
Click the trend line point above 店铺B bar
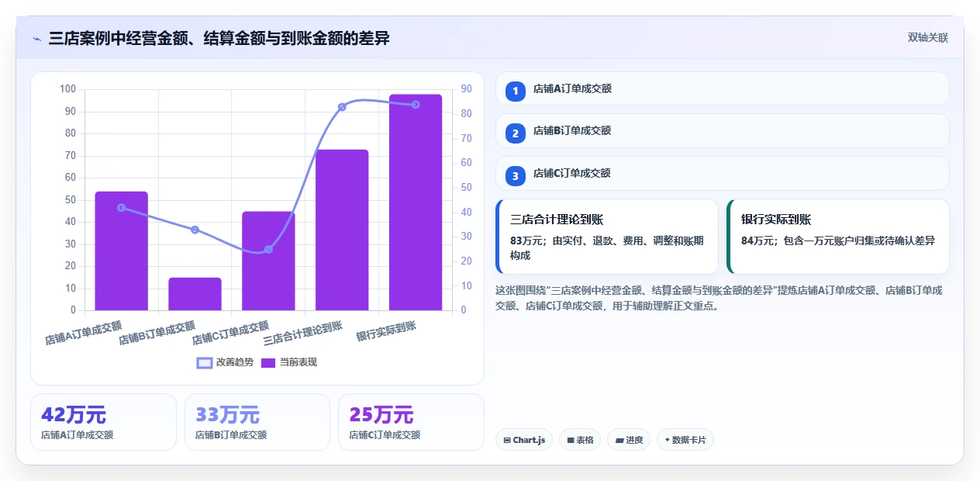point(195,230)
